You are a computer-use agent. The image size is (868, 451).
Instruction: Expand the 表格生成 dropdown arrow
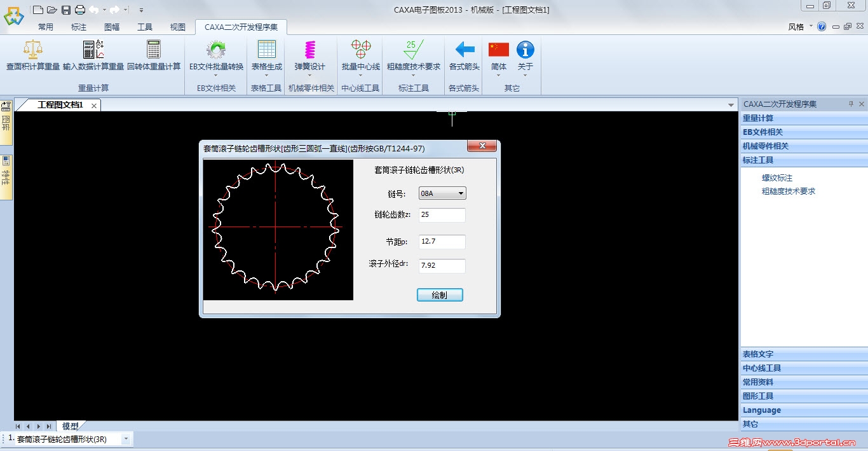point(267,75)
